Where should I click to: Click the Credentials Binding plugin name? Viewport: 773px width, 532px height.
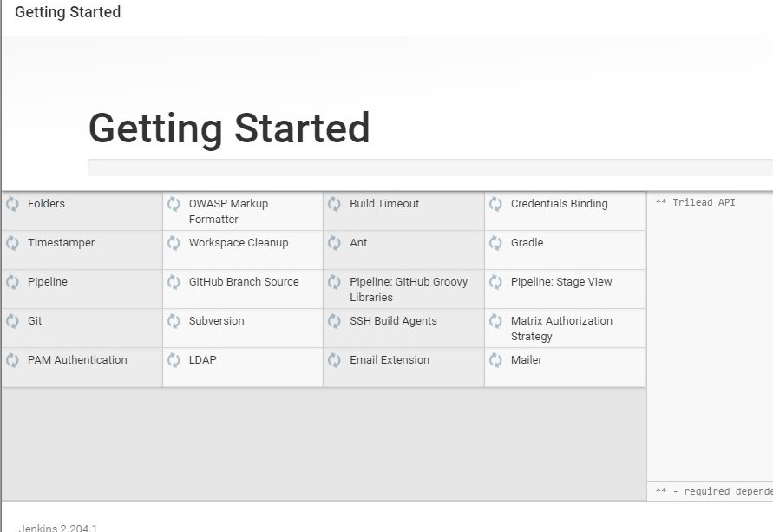[559, 204]
